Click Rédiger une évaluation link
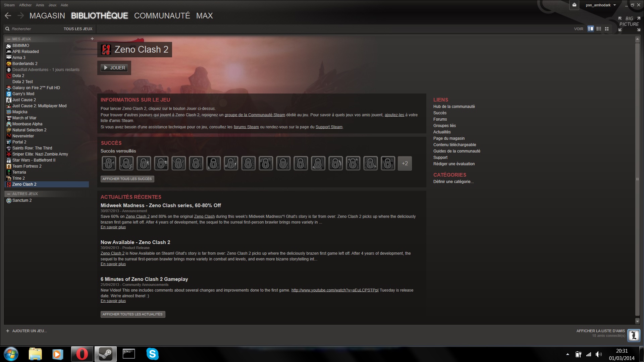The width and height of the screenshot is (644, 362). click(454, 164)
